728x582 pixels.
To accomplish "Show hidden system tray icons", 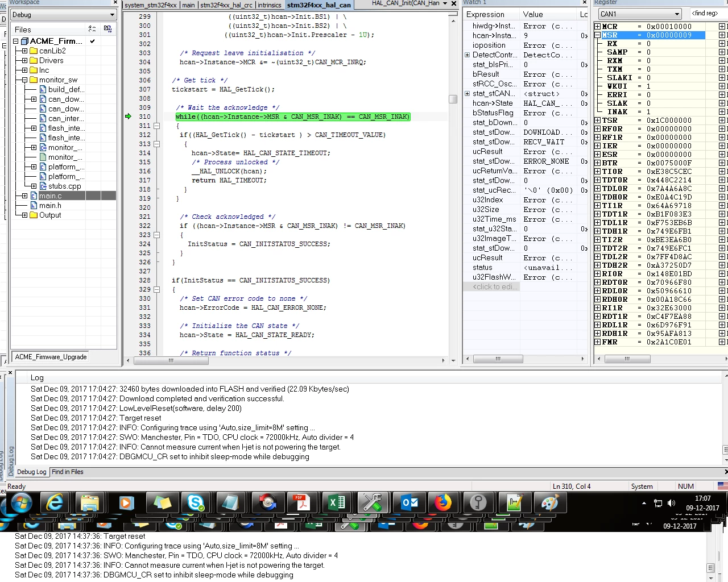I will point(644,503).
